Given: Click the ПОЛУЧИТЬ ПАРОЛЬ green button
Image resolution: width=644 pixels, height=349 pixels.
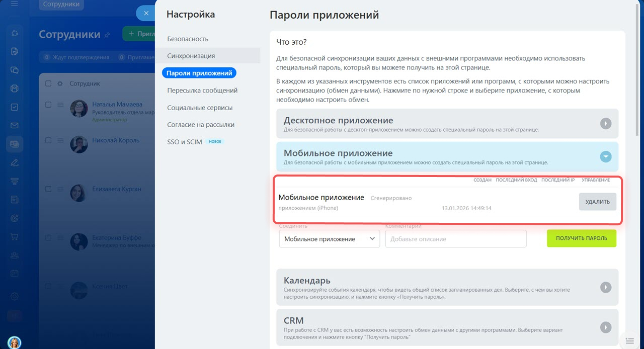Looking at the screenshot, I should tap(581, 238).
